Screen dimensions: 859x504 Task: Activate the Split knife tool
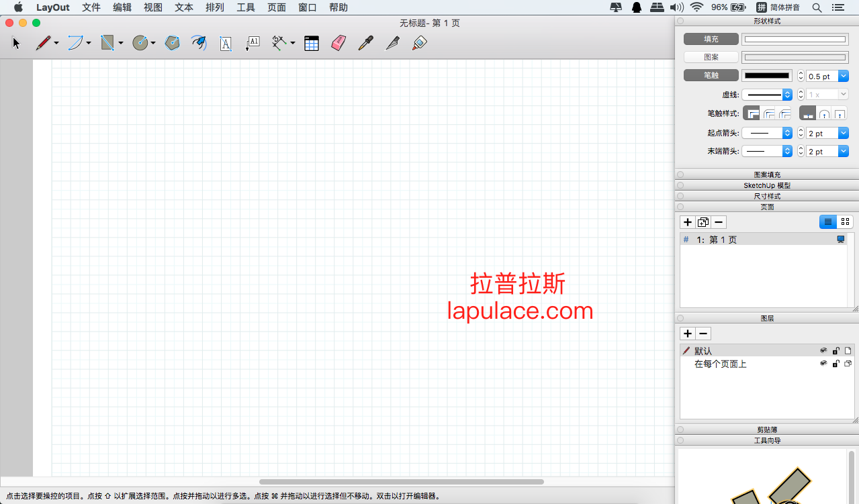(392, 44)
